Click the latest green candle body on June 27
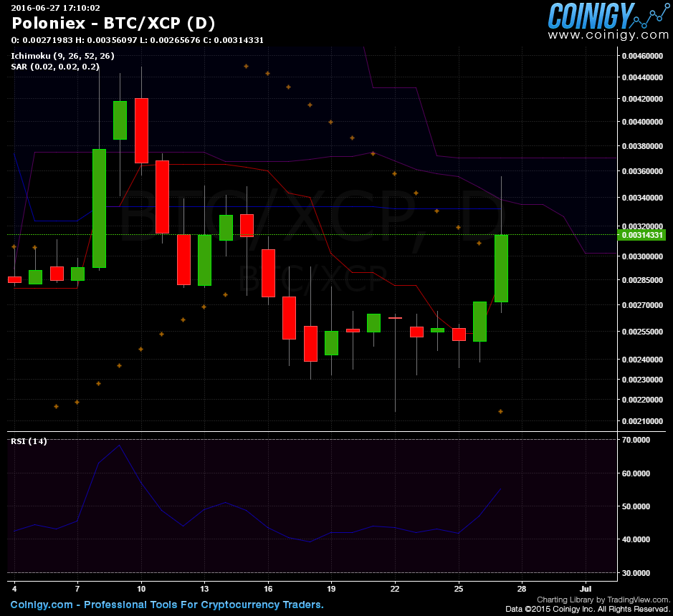The height and width of the screenshot is (616, 673). 501,269
